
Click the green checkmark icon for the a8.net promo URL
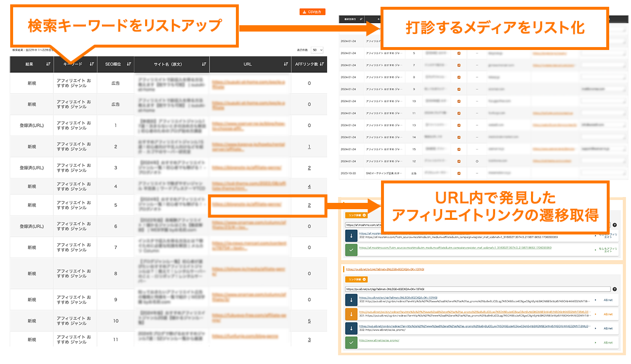(350, 342)
